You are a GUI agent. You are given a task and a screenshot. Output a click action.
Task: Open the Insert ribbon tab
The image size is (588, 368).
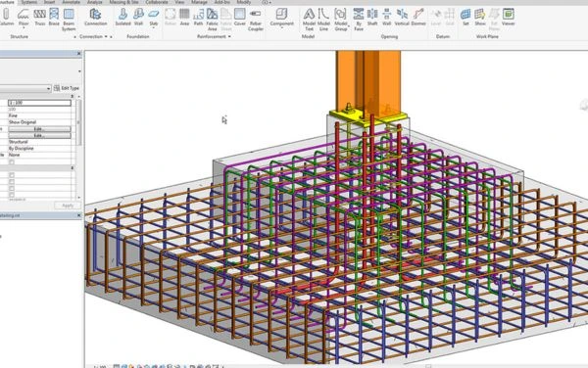point(50,2)
